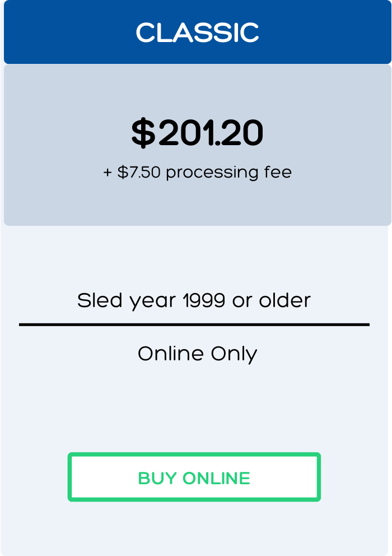
Task: Click the Online Only label
Action: point(198,354)
